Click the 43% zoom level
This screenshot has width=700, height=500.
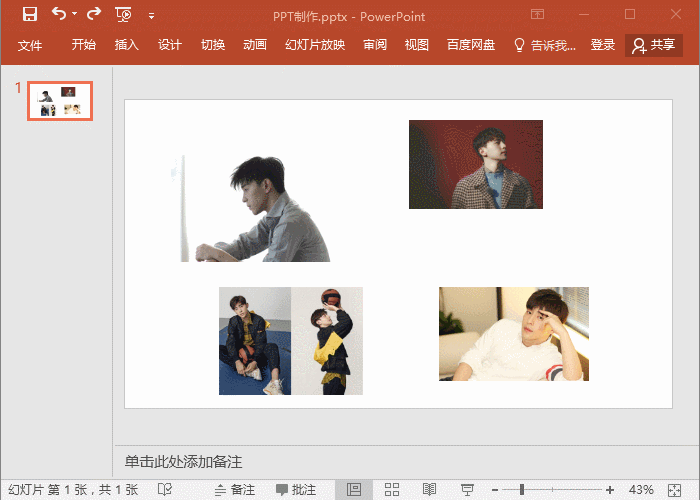641,490
